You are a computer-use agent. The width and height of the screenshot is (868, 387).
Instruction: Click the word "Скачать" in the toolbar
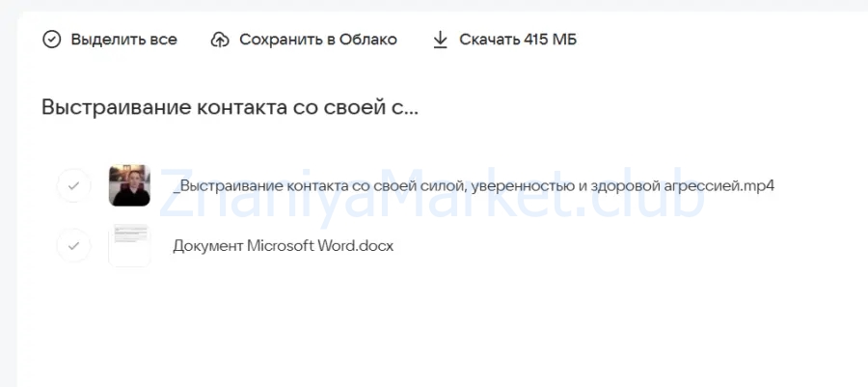[x=489, y=40]
